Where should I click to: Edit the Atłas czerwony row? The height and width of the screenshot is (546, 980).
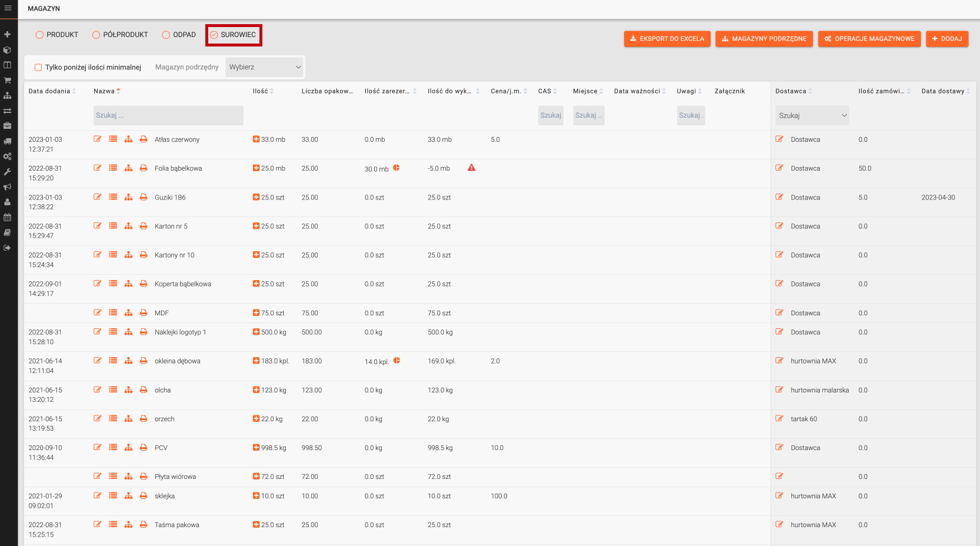pyautogui.click(x=98, y=139)
